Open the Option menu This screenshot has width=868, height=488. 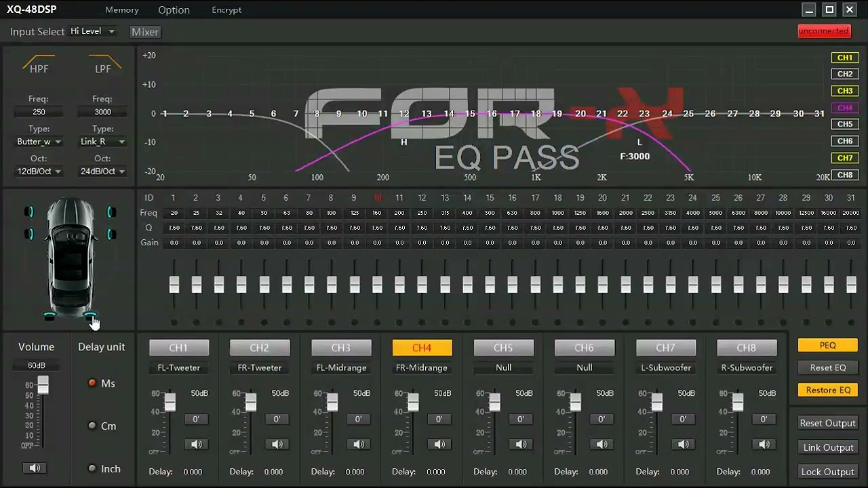point(174,10)
